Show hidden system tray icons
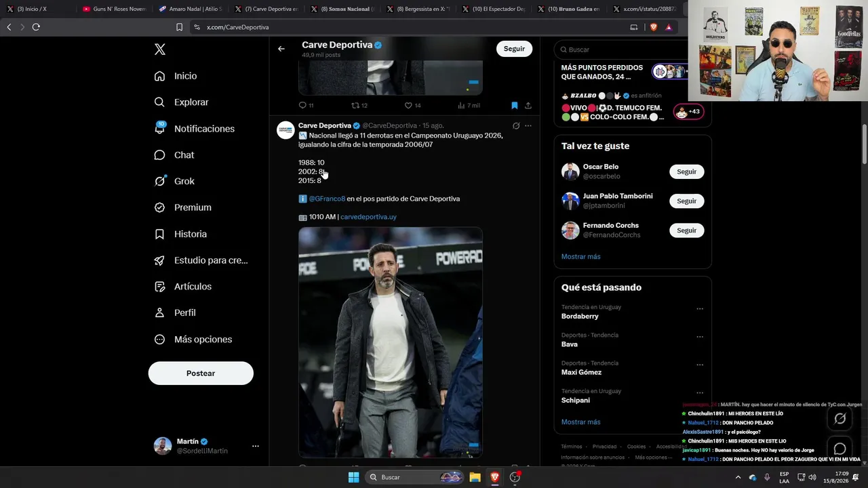This screenshot has width=868, height=488. tap(738, 477)
